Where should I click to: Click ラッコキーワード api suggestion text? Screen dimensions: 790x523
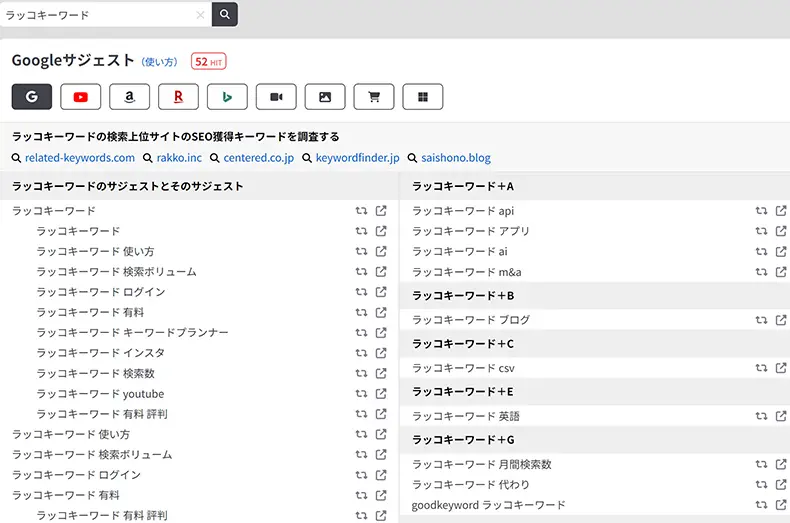[463, 211]
